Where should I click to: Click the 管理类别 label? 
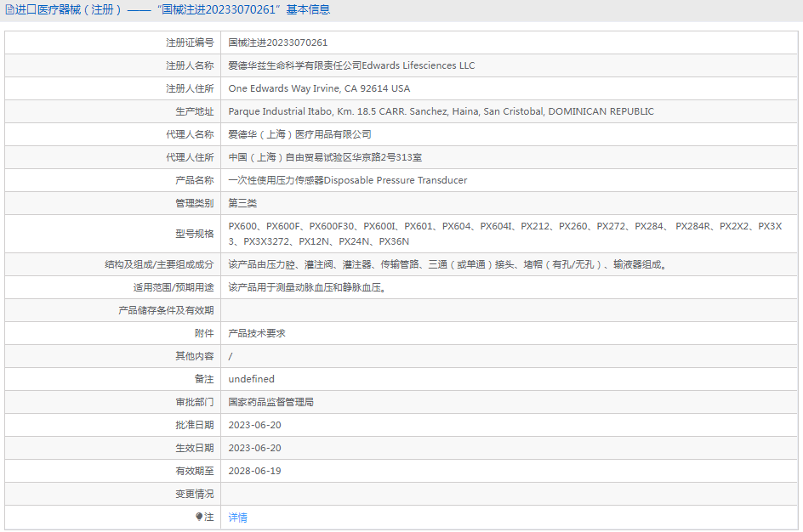click(195, 203)
